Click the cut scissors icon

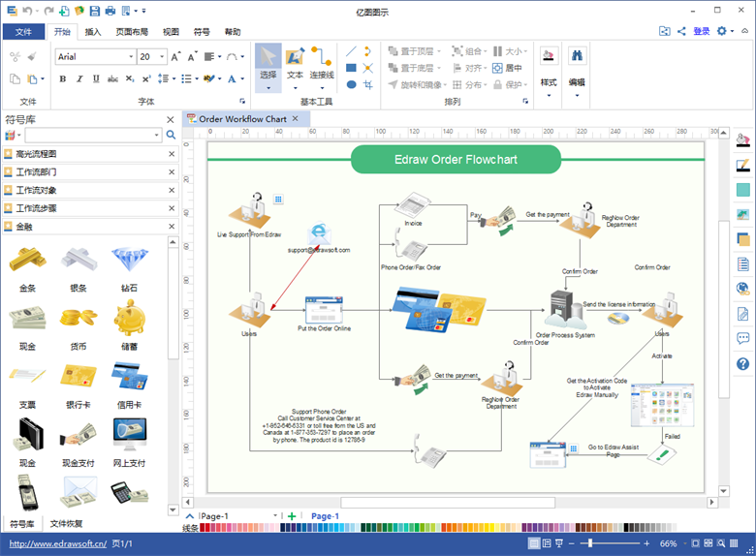coord(15,57)
